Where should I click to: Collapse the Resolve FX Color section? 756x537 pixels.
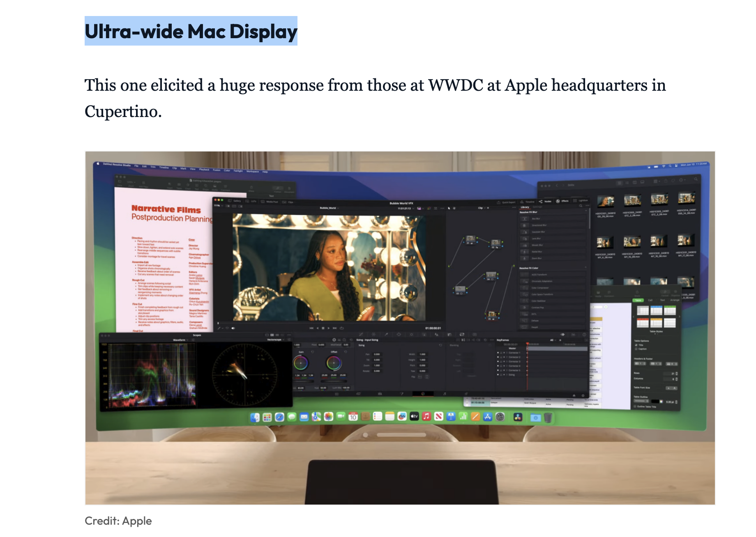click(585, 267)
